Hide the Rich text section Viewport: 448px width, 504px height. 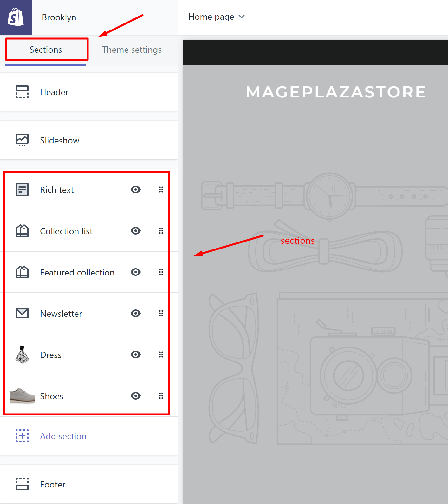point(136,189)
